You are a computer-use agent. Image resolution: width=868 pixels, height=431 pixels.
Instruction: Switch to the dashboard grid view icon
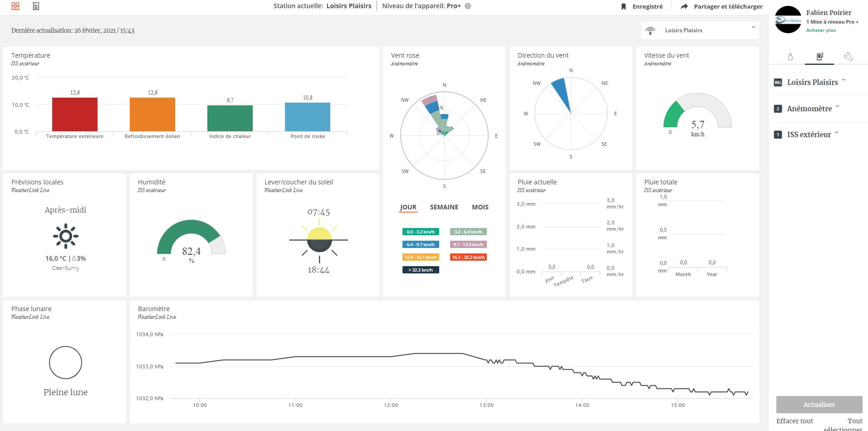[15, 6]
